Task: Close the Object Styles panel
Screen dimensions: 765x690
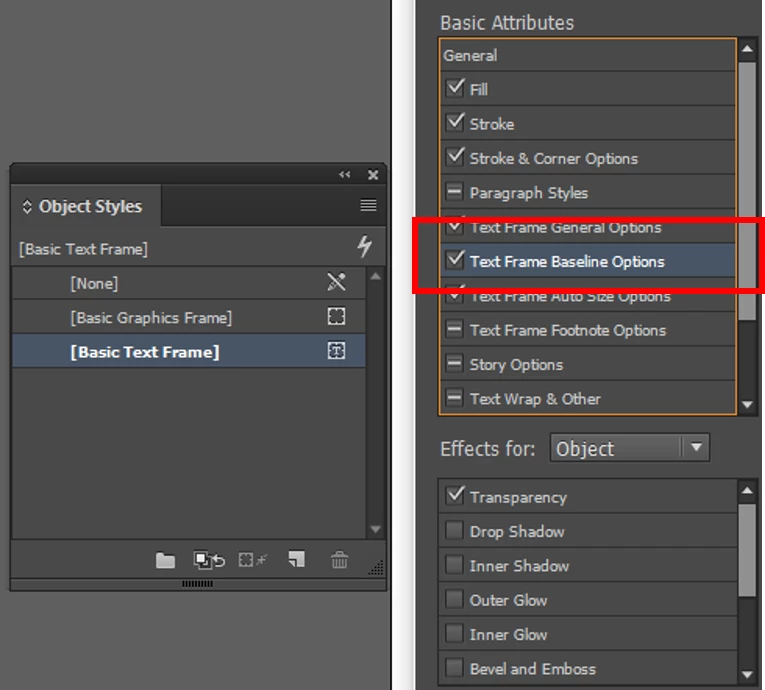Action: tap(373, 175)
